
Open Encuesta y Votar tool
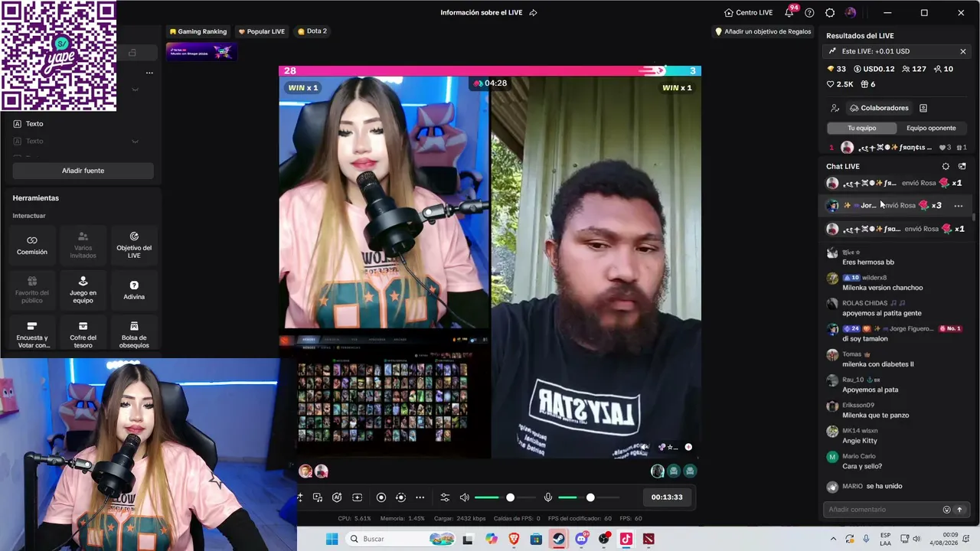point(32,334)
